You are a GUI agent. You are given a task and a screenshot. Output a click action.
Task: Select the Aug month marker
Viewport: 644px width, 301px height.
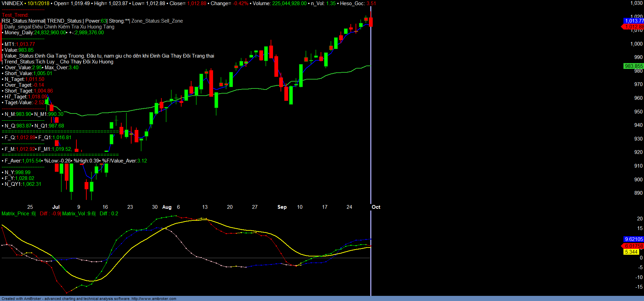coord(167,207)
